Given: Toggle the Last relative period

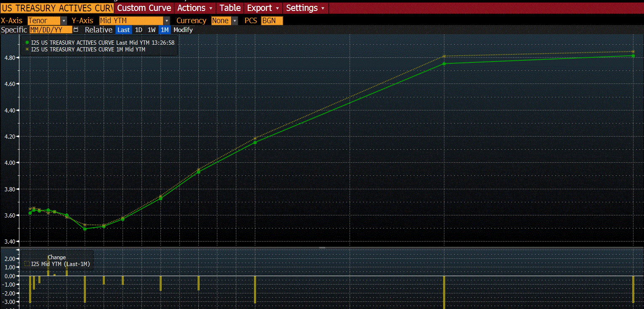Looking at the screenshot, I should (x=123, y=30).
